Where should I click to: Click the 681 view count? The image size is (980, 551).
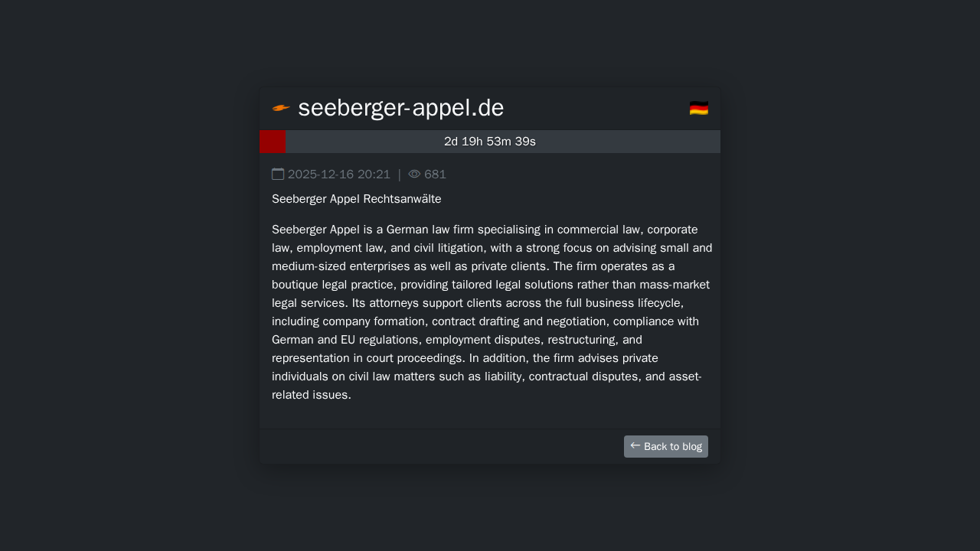[435, 174]
